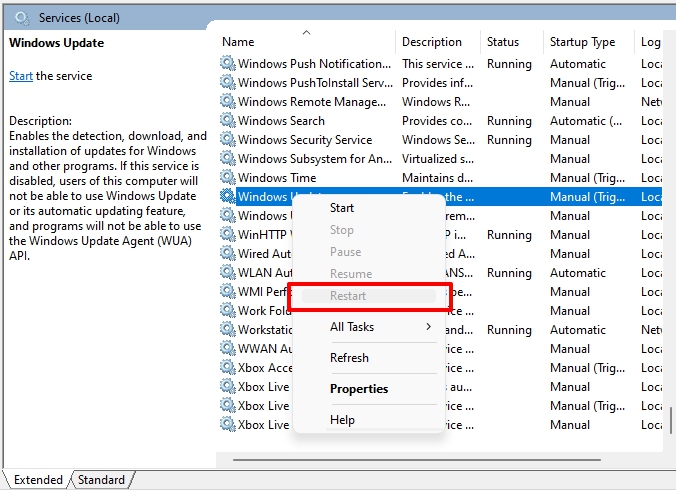Click Running status of Windows Security Service

509,140
